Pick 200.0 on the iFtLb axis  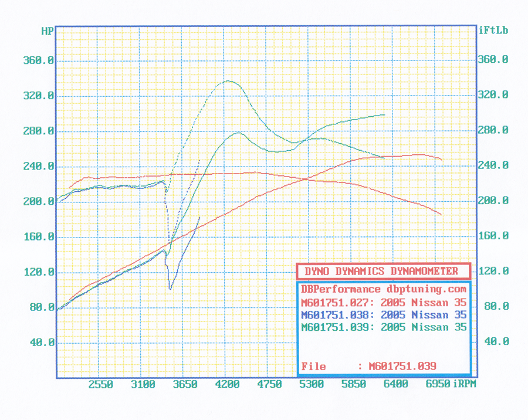(493, 201)
